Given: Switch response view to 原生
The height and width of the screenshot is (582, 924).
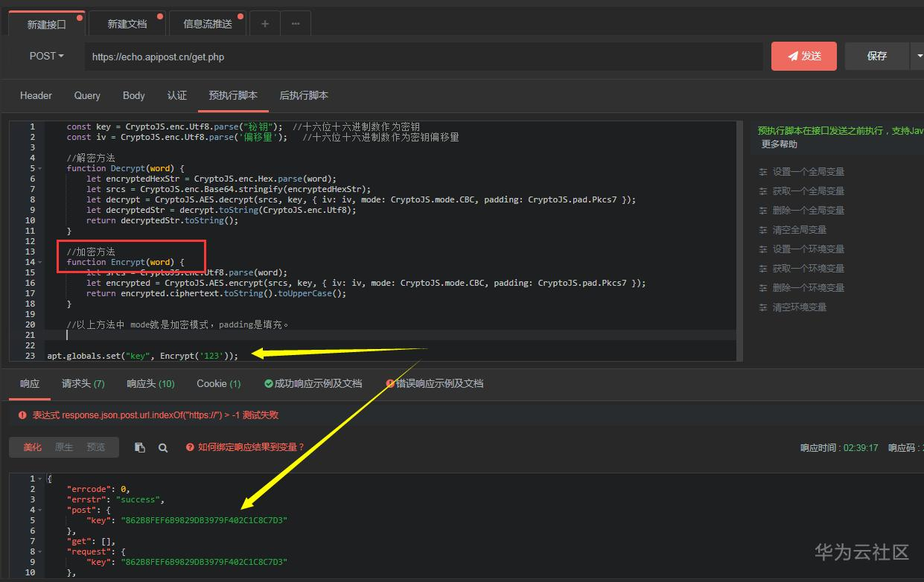Looking at the screenshot, I should pos(64,447).
